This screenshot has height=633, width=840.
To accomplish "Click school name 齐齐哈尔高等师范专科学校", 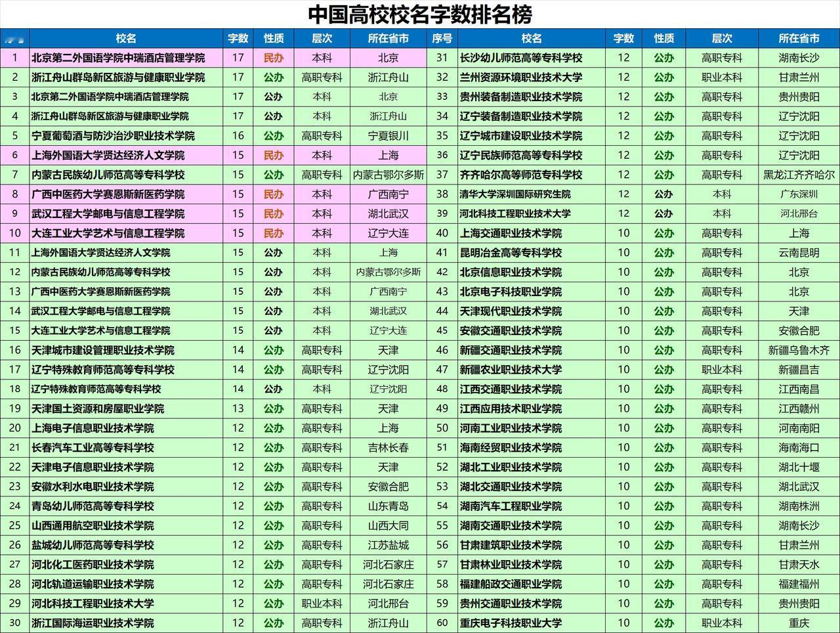I will coord(521,175).
